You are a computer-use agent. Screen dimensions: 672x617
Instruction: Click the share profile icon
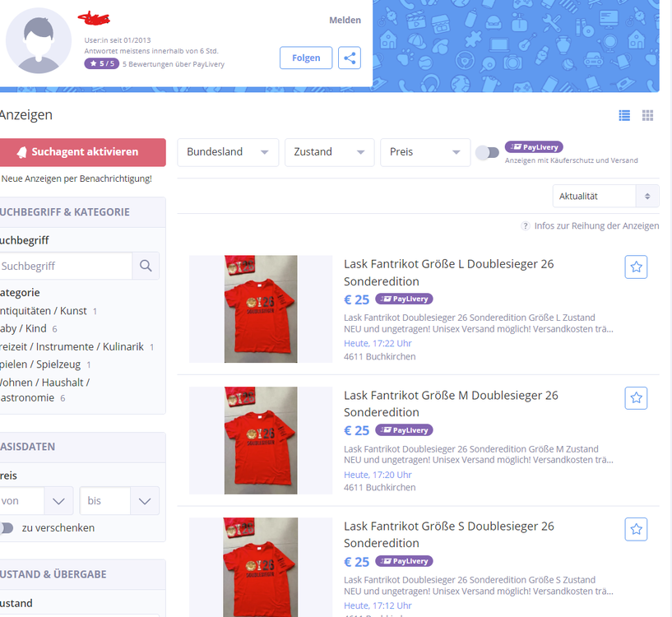click(350, 58)
